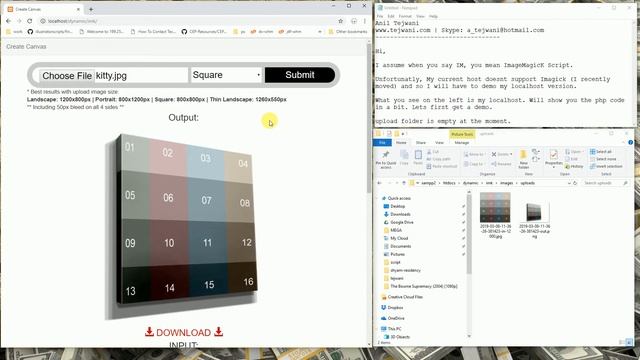
Task: Select the out.png canvas file thumbnail
Action: (534, 212)
